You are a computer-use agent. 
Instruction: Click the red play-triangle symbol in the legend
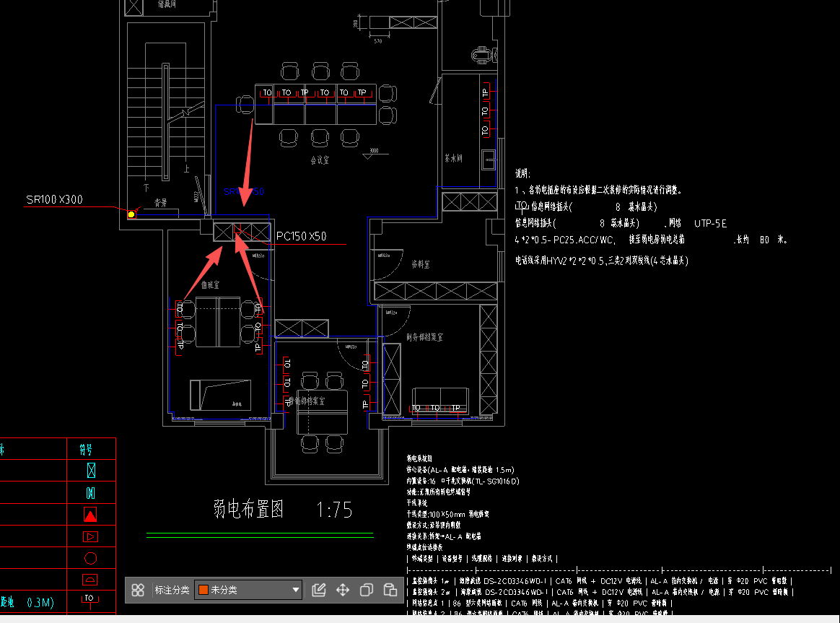(89, 536)
